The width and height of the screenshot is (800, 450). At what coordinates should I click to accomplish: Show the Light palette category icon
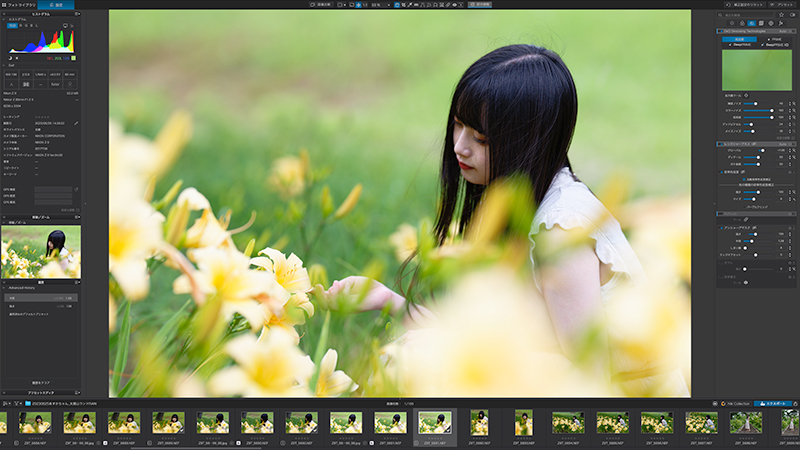point(732,23)
